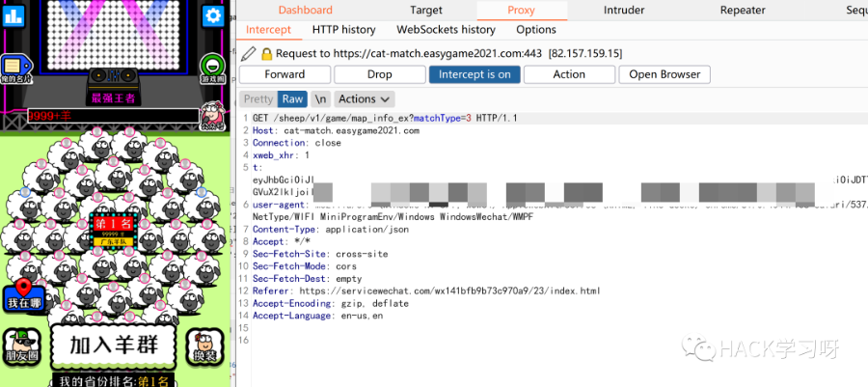Open the Action button menu
This screenshot has height=387, width=868.
(x=569, y=74)
